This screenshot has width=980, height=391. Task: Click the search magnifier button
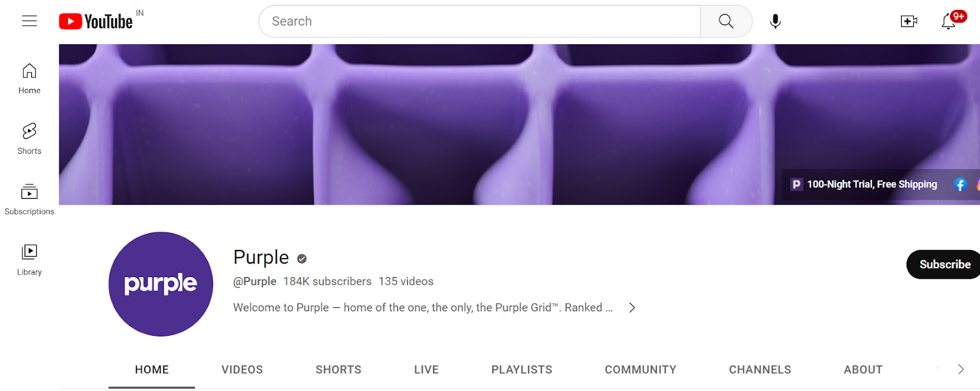[x=726, y=21]
